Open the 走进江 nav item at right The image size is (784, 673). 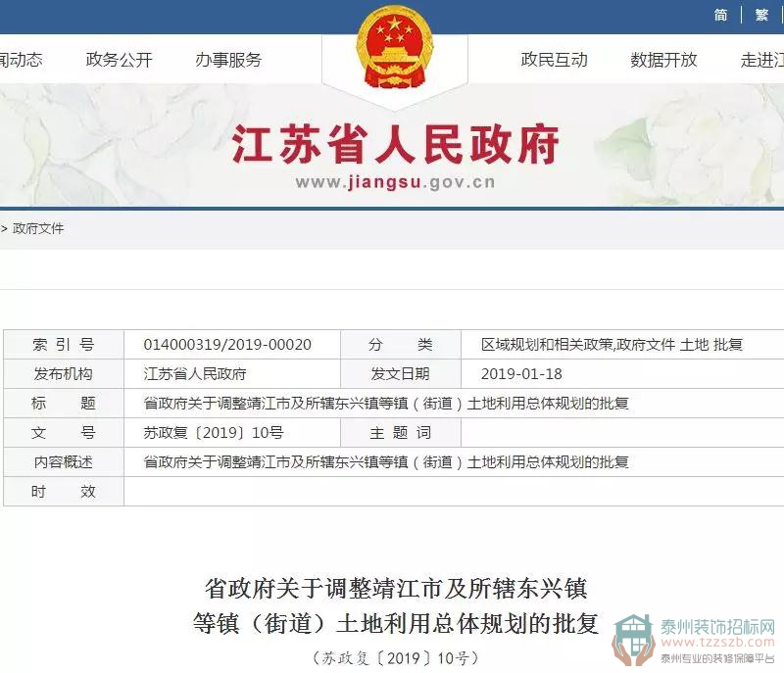pyautogui.click(x=761, y=60)
